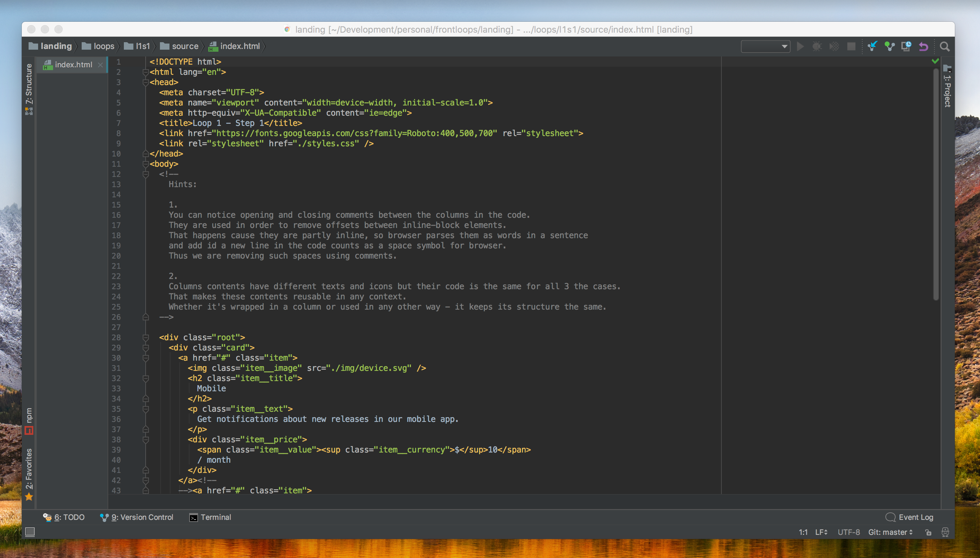Collapse the head tag fold marker on line 3

pos(145,82)
